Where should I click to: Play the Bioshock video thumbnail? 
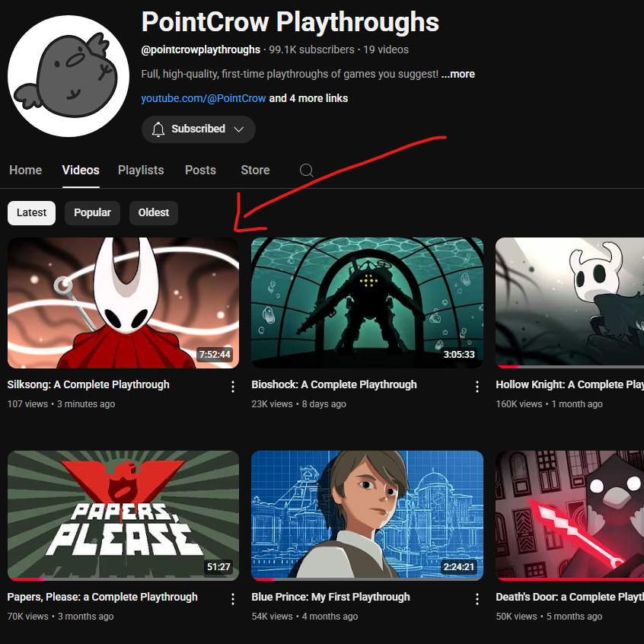coord(367,303)
